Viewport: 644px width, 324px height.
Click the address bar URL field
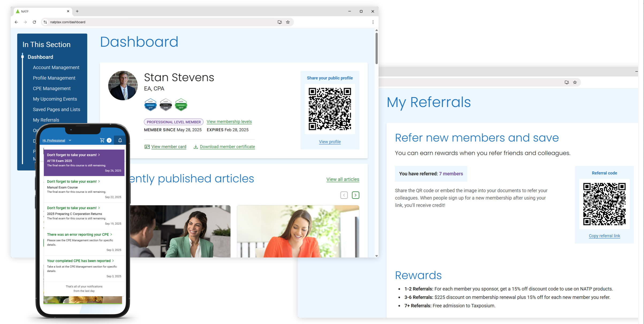161,22
